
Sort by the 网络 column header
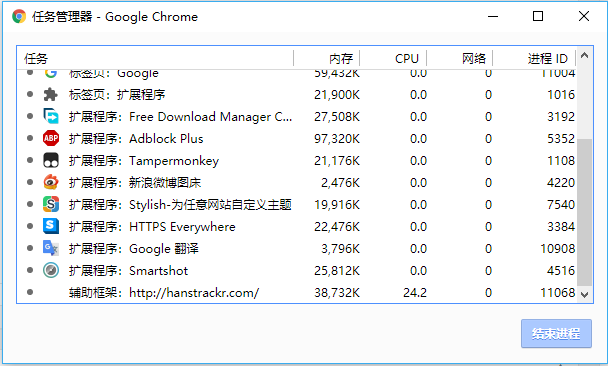pyautogui.click(x=459, y=58)
